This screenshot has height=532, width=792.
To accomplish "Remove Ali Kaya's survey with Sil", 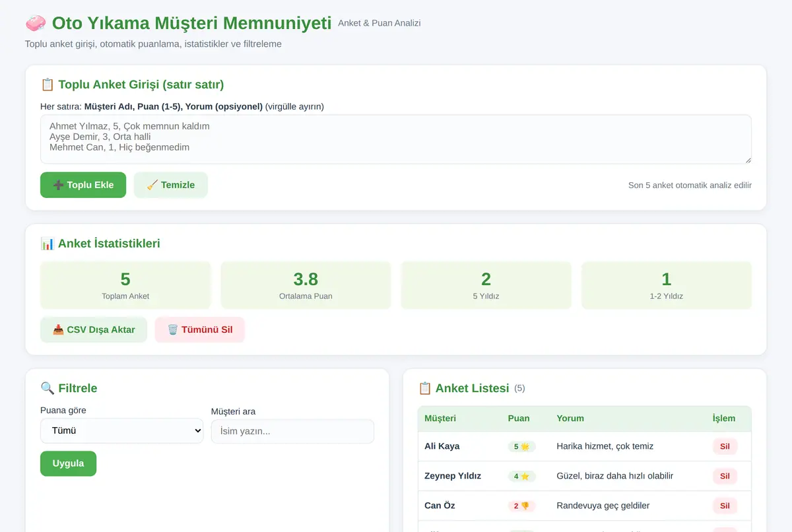I will 725,446.
